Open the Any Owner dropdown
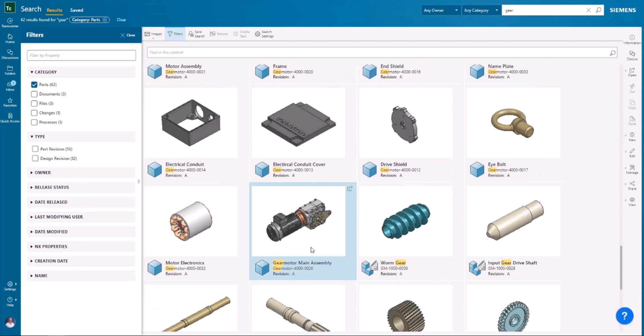This screenshot has width=644, height=336. (440, 10)
